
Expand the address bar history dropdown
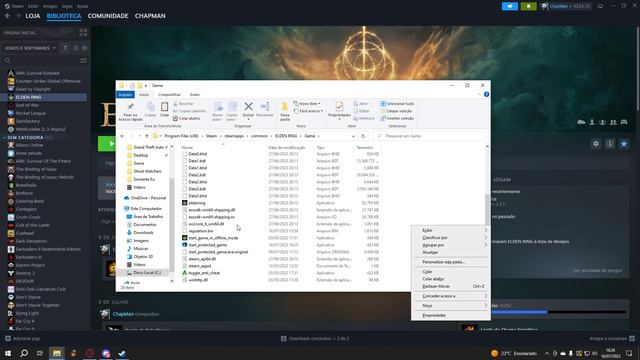(x=353, y=136)
